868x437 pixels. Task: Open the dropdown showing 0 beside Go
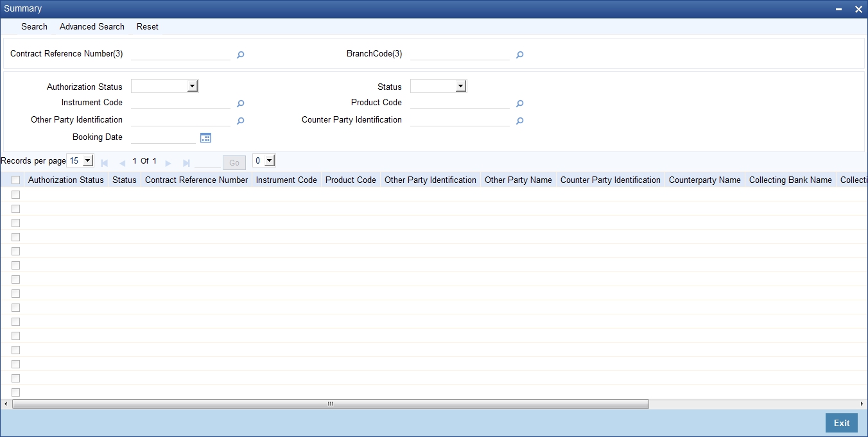(x=264, y=160)
